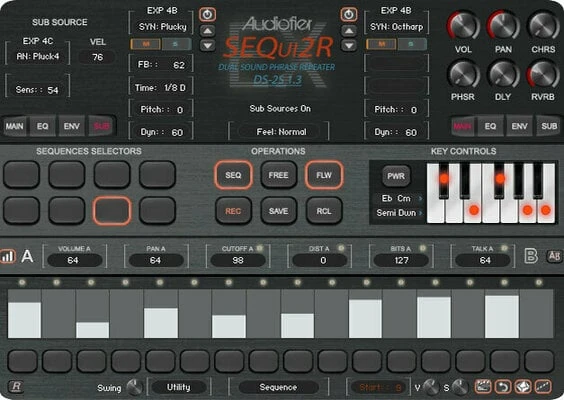Adjust the Swing knob
This screenshot has height=400, width=564.
click(x=135, y=388)
